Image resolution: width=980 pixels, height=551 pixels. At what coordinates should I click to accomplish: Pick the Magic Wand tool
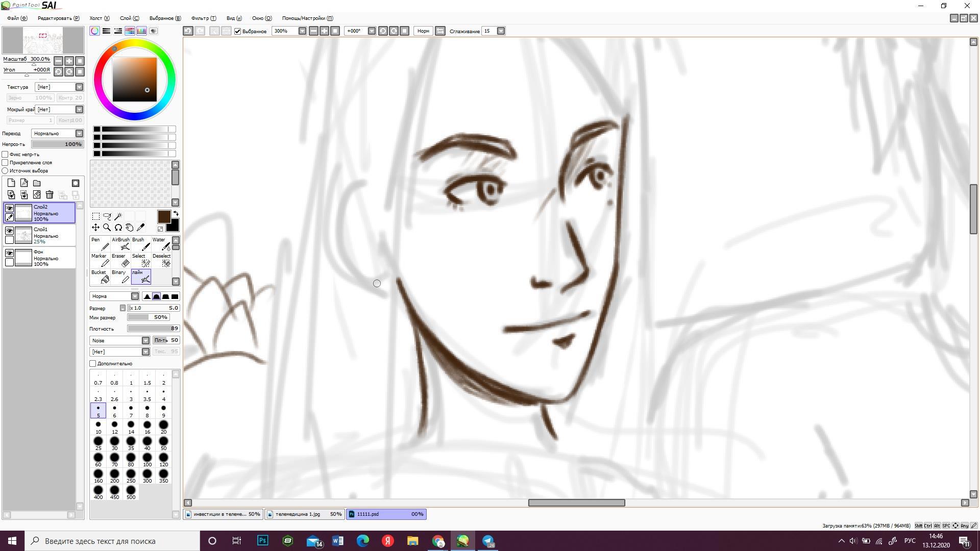coord(118,216)
